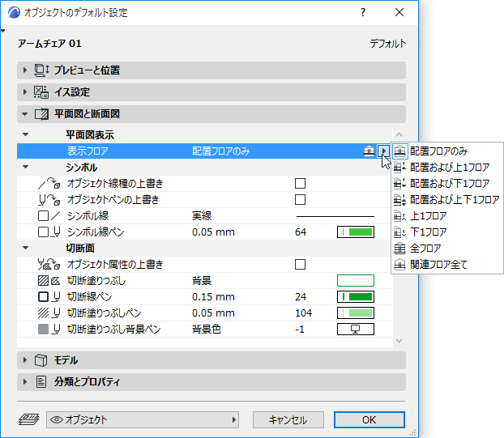Click the 背景色 value

coord(207,330)
